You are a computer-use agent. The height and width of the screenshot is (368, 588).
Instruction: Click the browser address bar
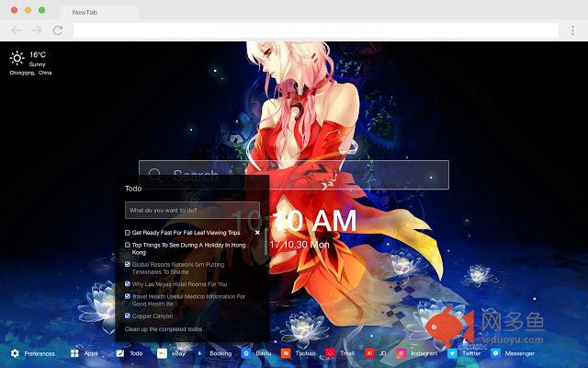pyautogui.click(x=316, y=30)
